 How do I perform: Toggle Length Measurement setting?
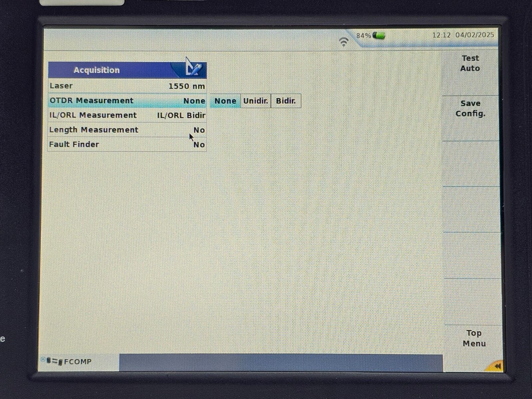pyautogui.click(x=128, y=130)
